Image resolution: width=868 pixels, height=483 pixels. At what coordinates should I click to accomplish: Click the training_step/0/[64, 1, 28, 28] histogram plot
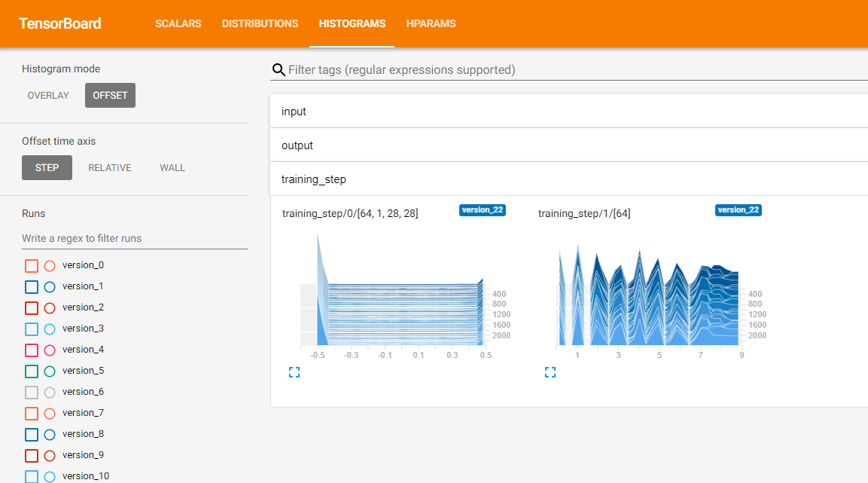[401, 296]
